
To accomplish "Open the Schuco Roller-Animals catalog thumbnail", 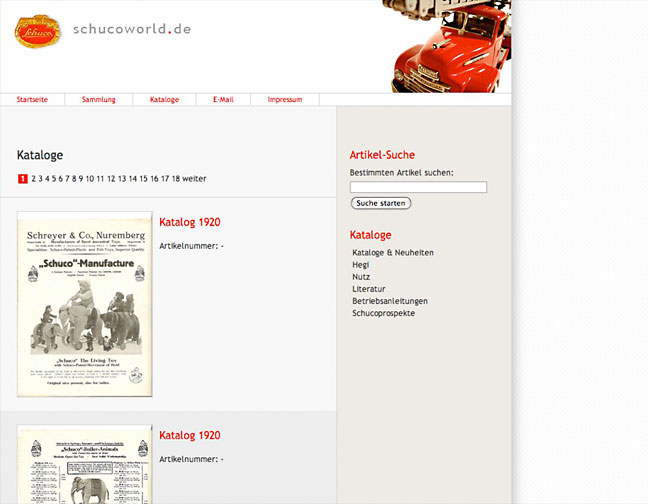I will [x=85, y=464].
